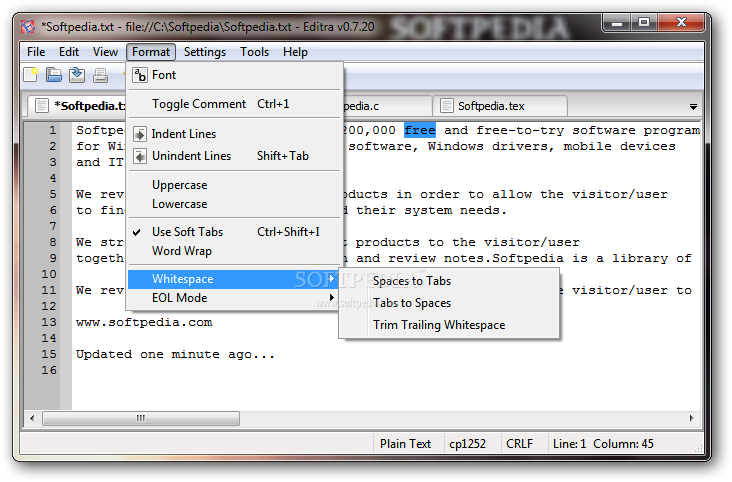Select Lowercase in the Format menu
This screenshot has width=732, height=482.
[x=235, y=204]
